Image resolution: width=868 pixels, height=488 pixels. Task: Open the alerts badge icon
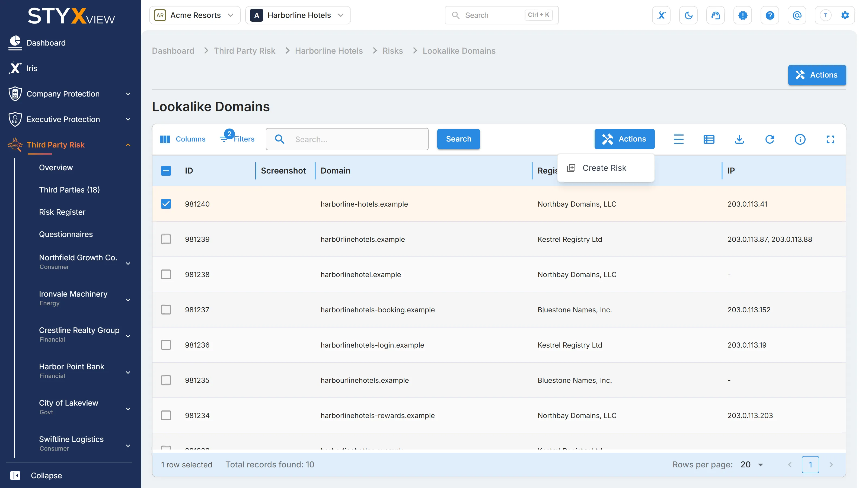point(743,15)
